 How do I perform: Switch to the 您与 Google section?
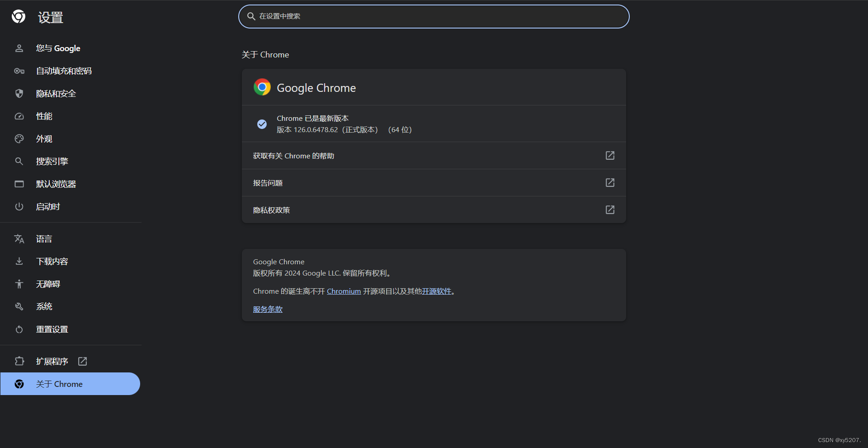[58, 48]
